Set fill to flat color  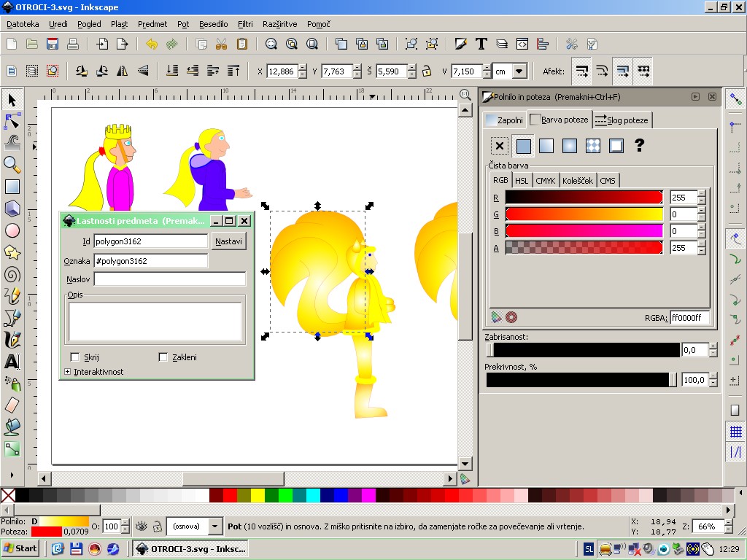[522, 146]
